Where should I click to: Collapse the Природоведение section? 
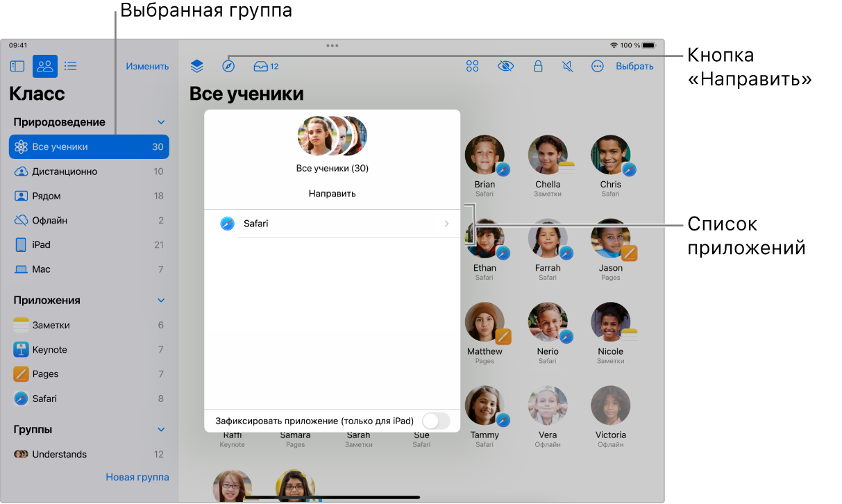point(161,121)
